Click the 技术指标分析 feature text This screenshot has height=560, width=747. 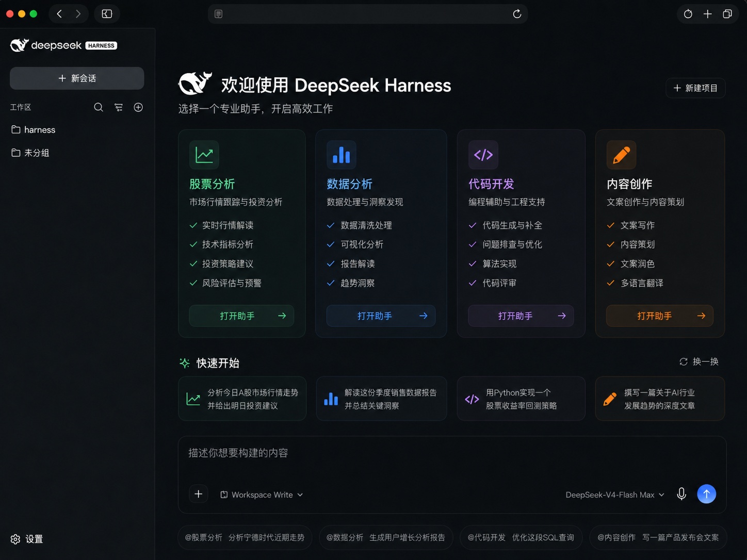(228, 244)
